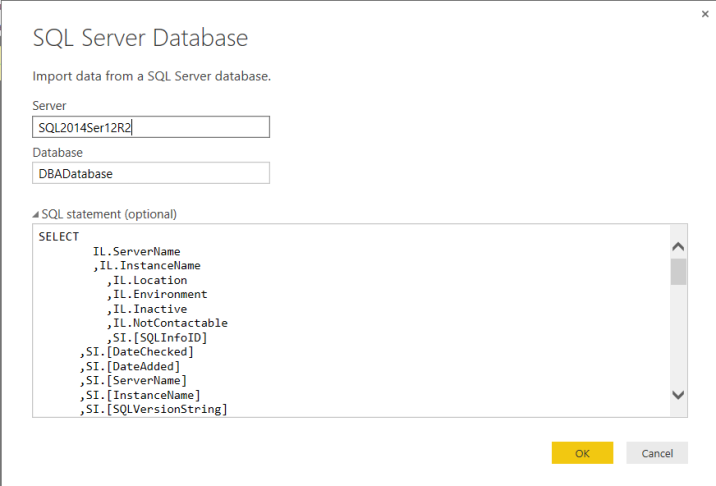Image resolution: width=716 pixels, height=486 pixels.
Task: Click the SQL statement scroll down arrow
Action: coord(678,395)
